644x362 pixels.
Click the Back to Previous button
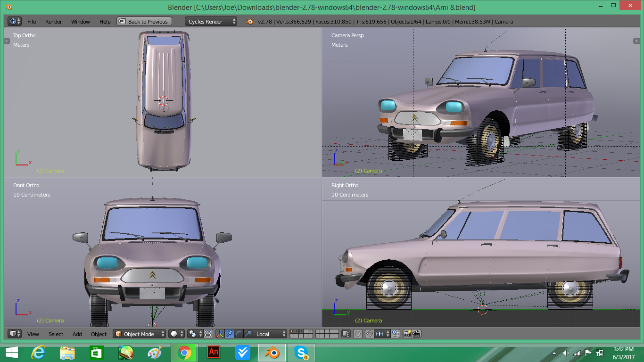tap(144, 22)
